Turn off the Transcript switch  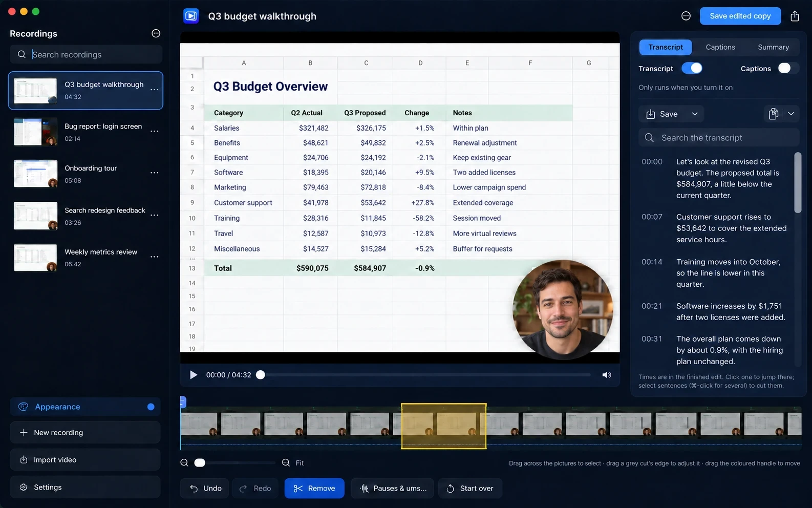pos(692,68)
